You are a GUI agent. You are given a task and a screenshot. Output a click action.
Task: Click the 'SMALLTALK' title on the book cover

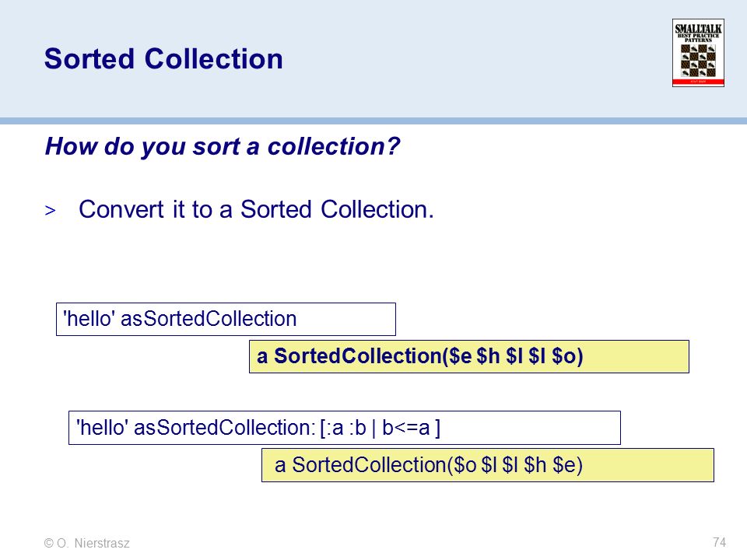(698, 29)
